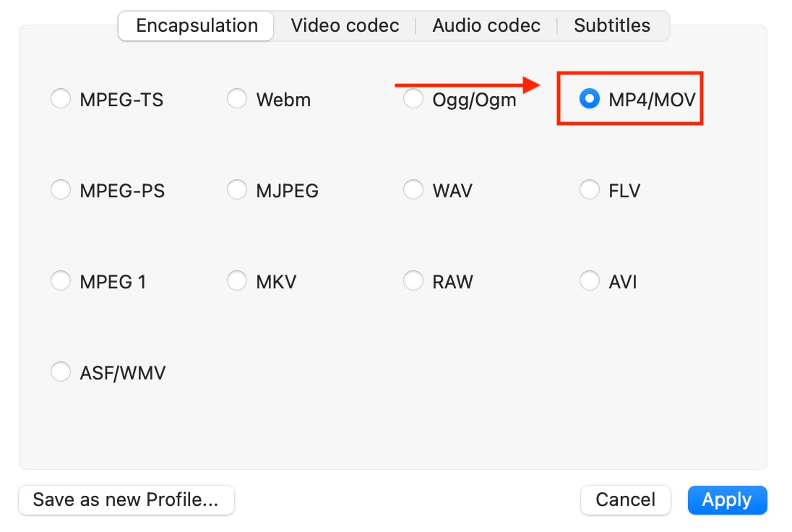Select the RAW encapsulation option
Screen dimensions: 792x532
coord(413,281)
